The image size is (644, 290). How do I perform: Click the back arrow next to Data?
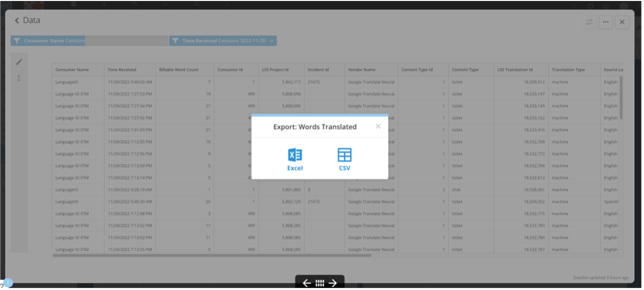point(17,20)
